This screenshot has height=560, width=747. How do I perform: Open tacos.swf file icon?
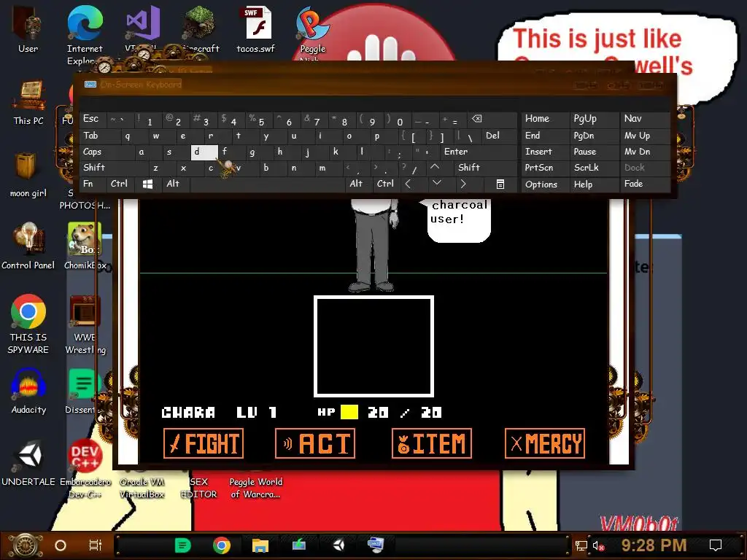pyautogui.click(x=256, y=29)
